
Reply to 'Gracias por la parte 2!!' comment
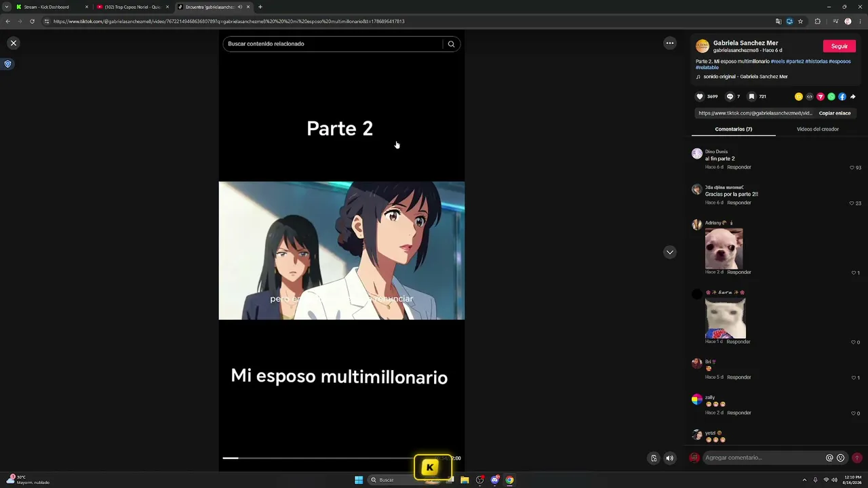pyautogui.click(x=739, y=203)
